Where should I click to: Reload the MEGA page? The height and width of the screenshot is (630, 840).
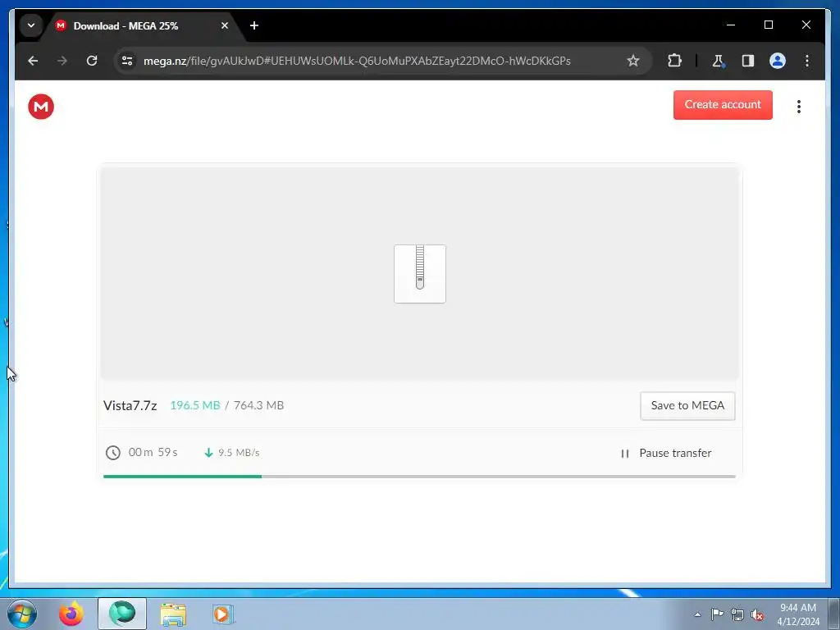point(92,61)
